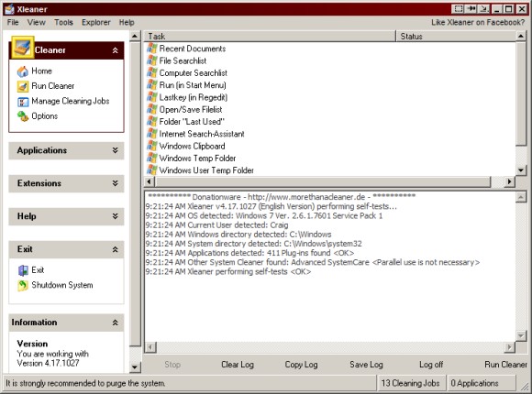Click sidebar scroll up arrow

coord(135,36)
